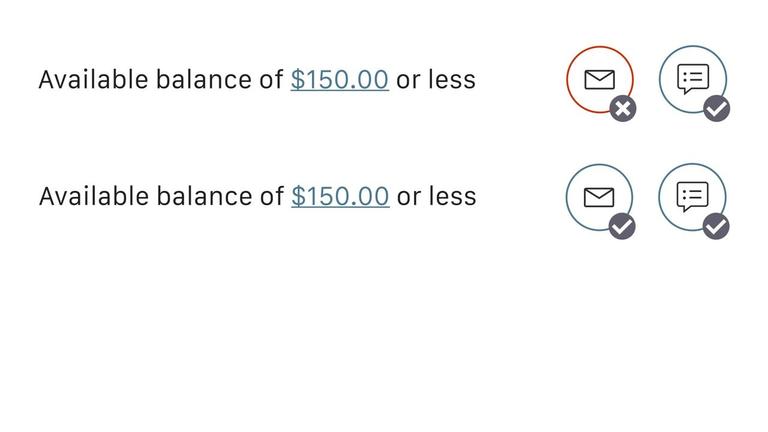Toggle text message alert in second balance row
The height and width of the screenshot is (432, 768).
click(692, 197)
